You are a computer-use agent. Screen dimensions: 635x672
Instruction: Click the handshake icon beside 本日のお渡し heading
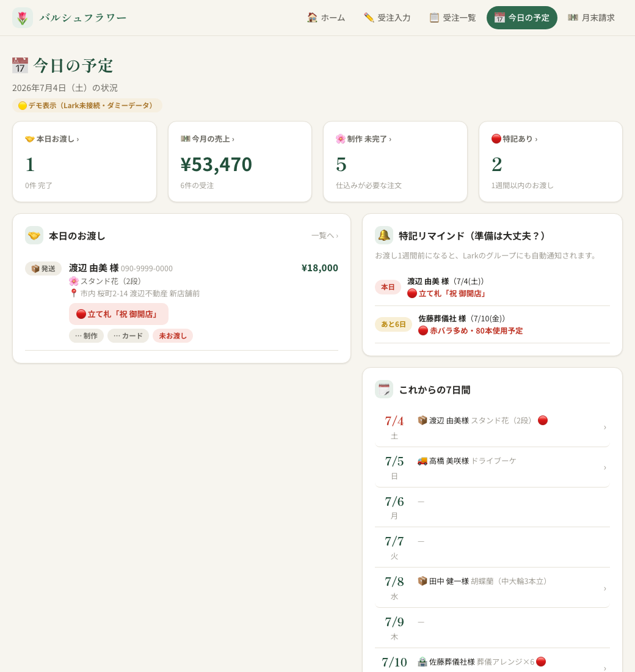click(34, 235)
